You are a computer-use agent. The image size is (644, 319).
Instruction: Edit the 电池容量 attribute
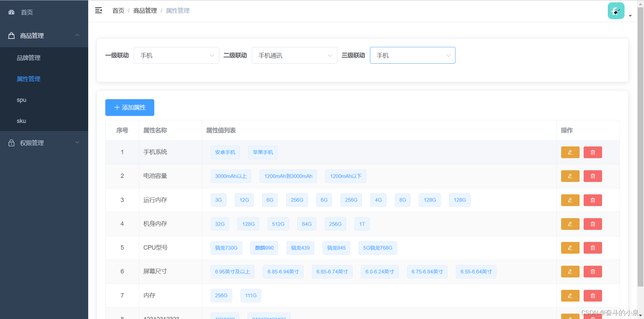point(570,176)
